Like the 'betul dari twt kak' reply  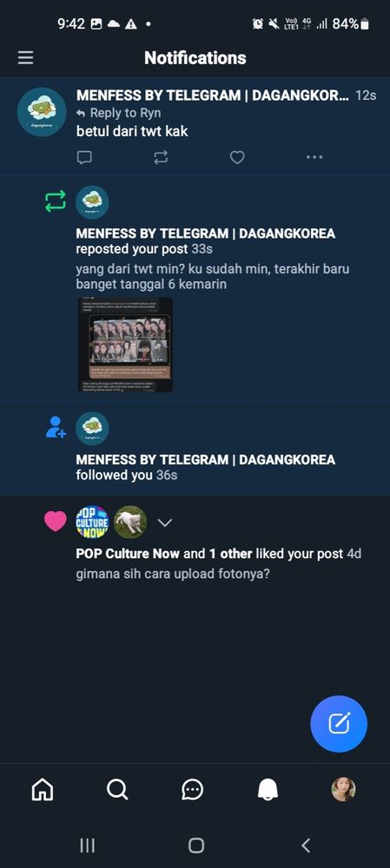(237, 158)
